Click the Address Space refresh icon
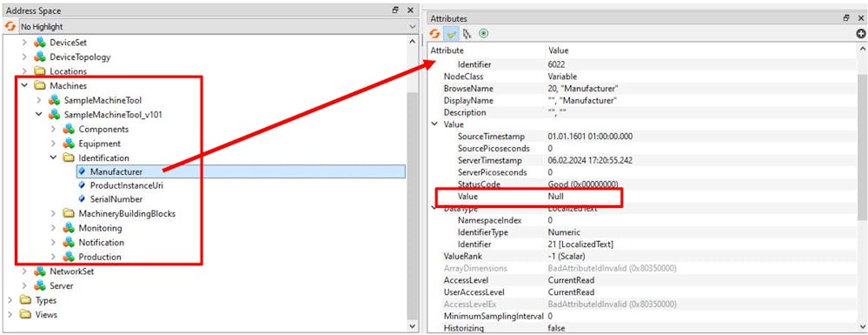 [x=10, y=26]
